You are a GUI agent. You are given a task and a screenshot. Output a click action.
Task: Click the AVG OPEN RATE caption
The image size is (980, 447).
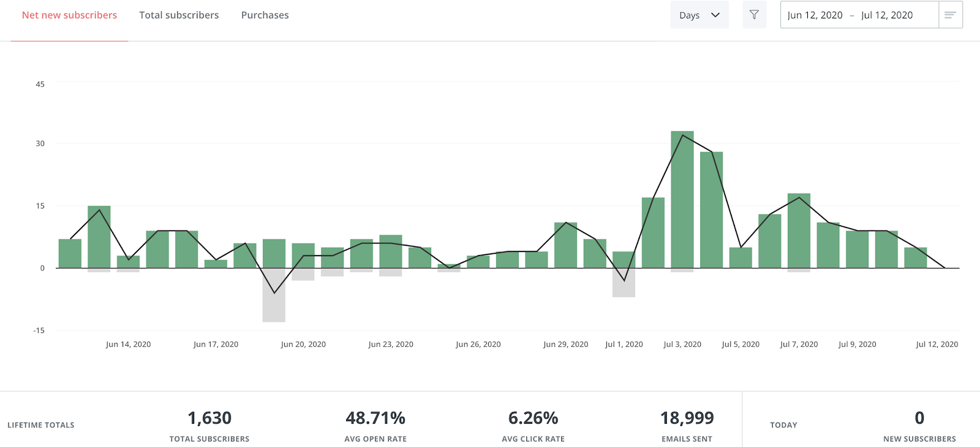pyautogui.click(x=375, y=439)
